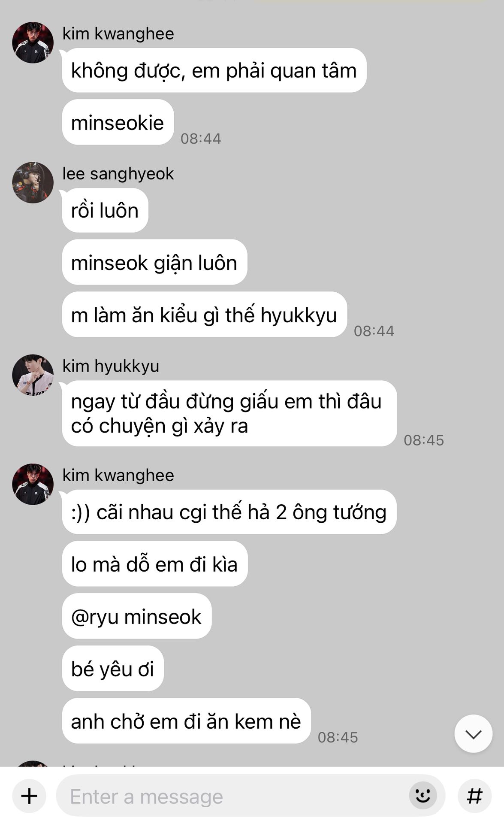This screenshot has height=824, width=504.
Task: Tap "anh chở em đi ăn kem nè" message
Action: coord(186,721)
